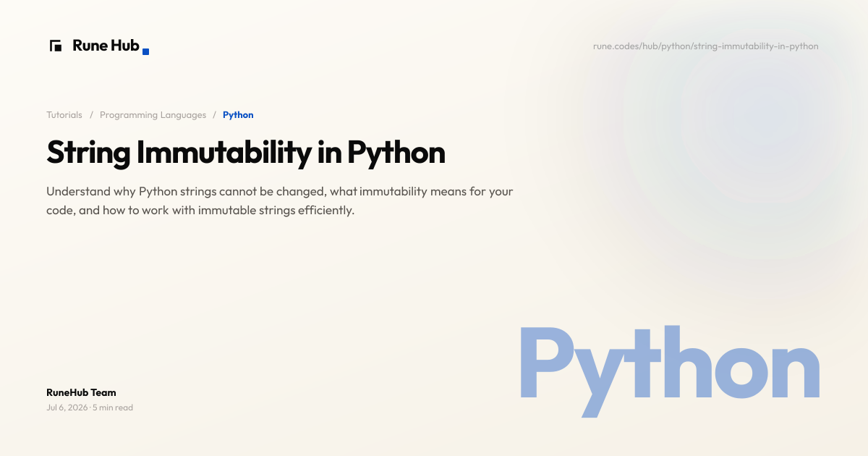Click the String Immutability in Python headline
The width and height of the screenshot is (868, 456).
(x=246, y=153)
